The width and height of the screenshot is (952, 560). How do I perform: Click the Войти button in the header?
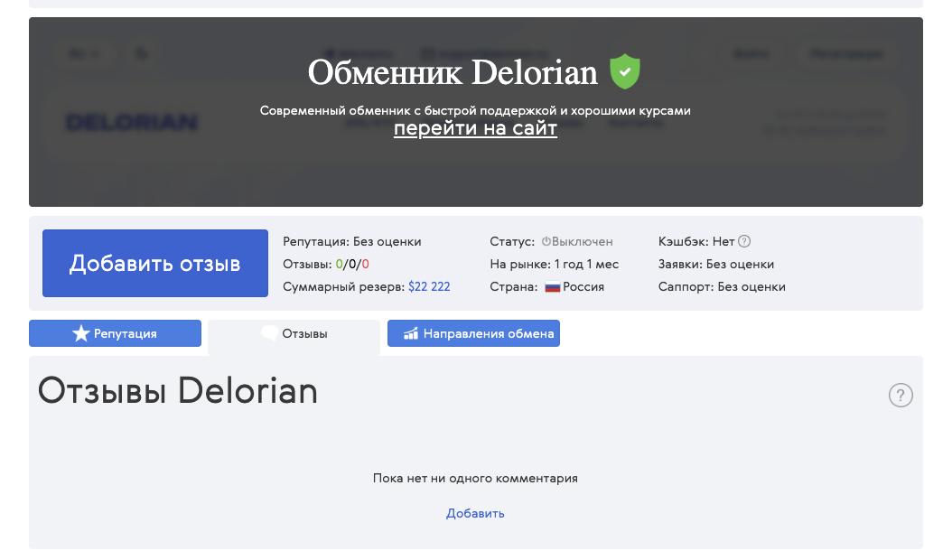(751, 54)
